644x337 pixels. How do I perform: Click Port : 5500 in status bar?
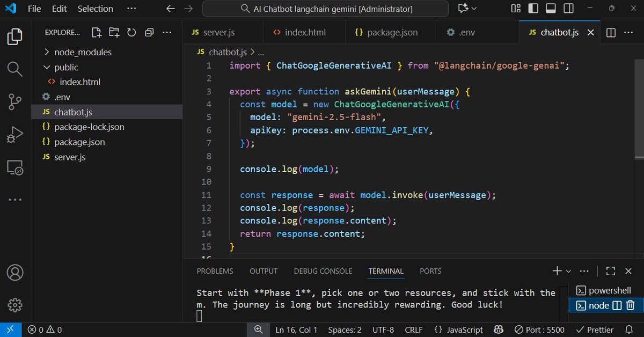pyautogui.click(x=539, y=329)
